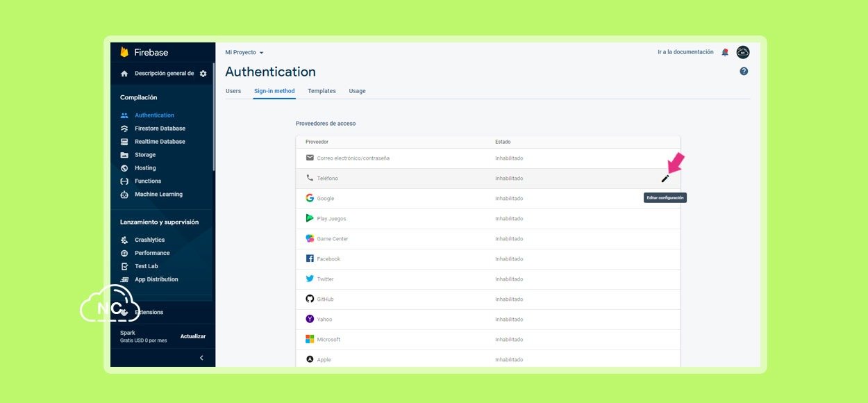Select the Facebook provider name
The width and height of the screenshot is (868, 403).
(328, 259)
